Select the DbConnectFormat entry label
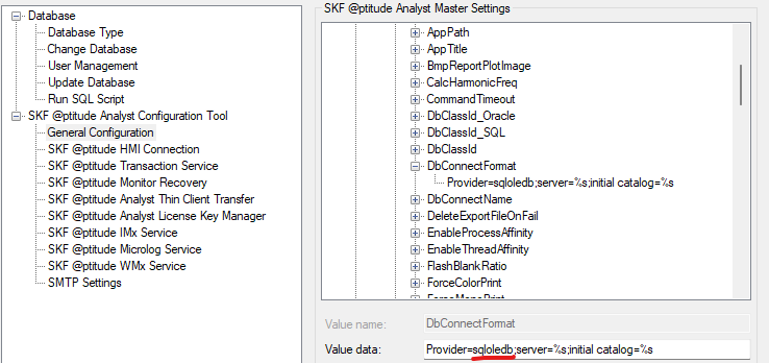 (471, 166)
